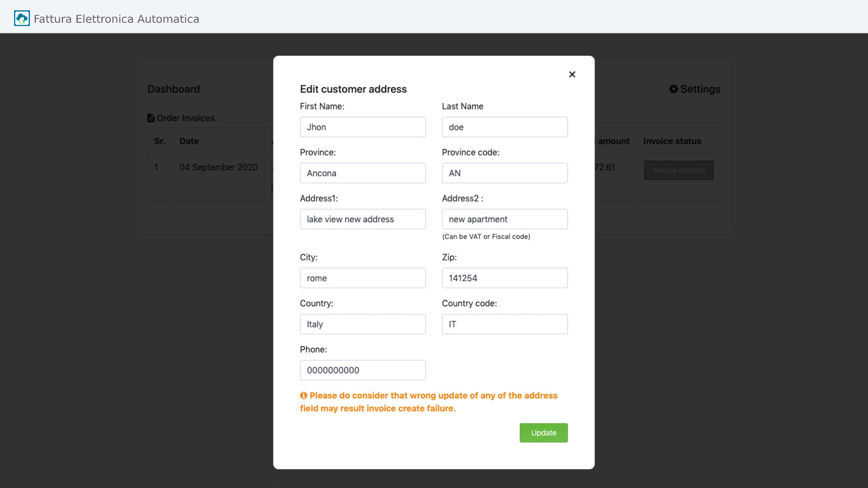Edit the Province code field AN
This screenshot has width=868, height=488.
[505, 173]
